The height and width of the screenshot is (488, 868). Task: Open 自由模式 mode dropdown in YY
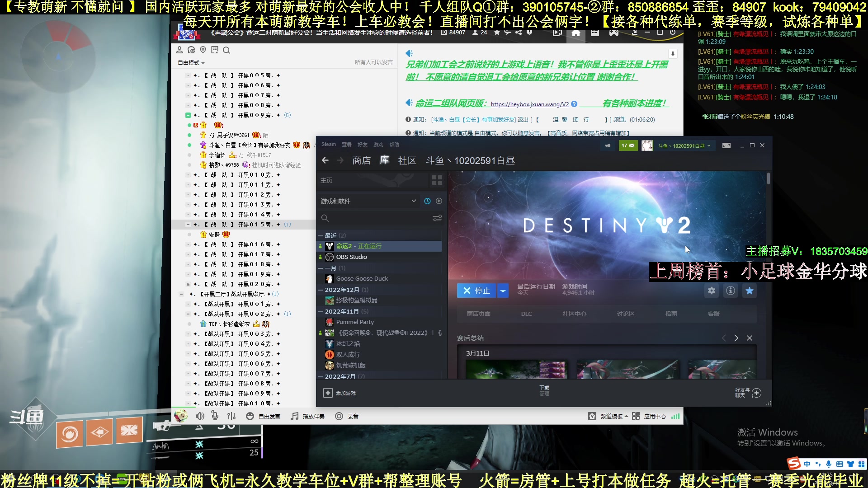(x=191, y=63)
